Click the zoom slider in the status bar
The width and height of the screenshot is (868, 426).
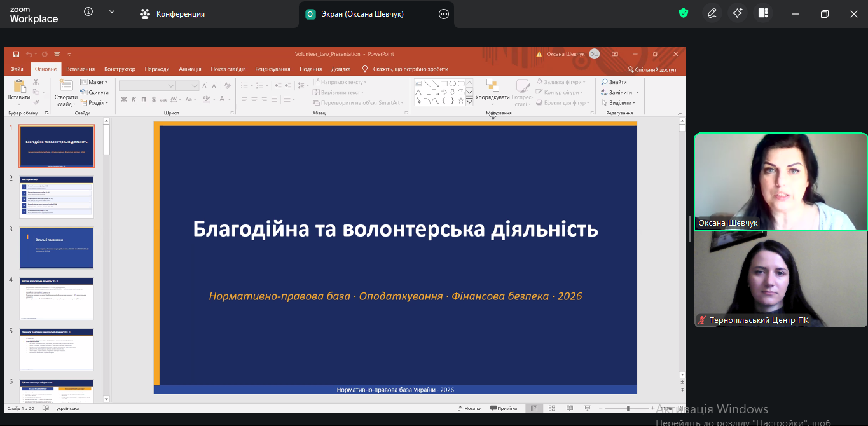tap(628, 408)
